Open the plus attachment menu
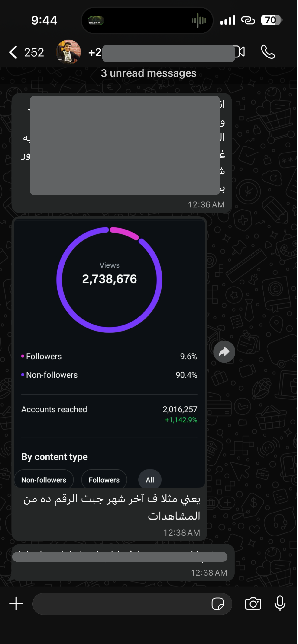298x644 pixels. coord(16,603)
